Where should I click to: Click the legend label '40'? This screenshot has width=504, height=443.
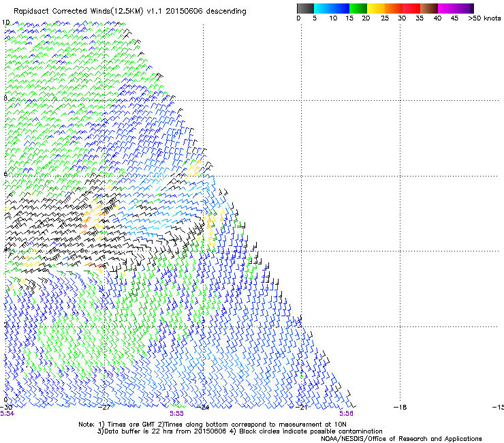pyautogui.click(x=437, y=18)
